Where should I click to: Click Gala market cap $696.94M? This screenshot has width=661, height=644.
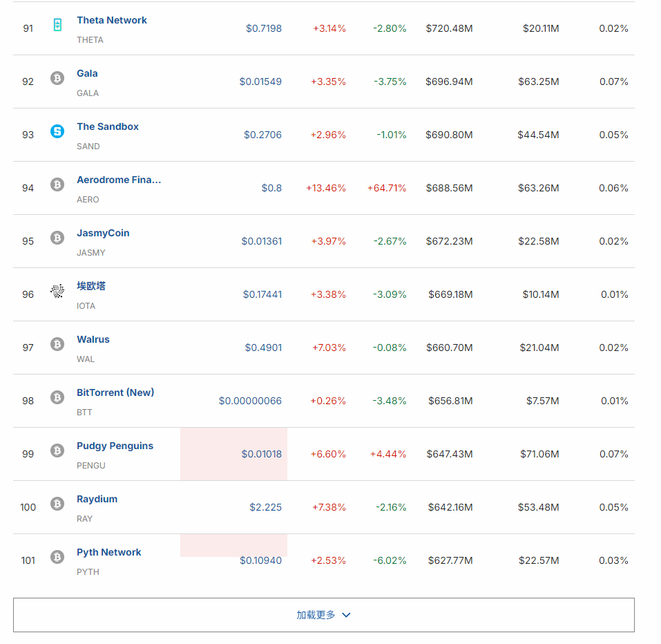point(449,82)
